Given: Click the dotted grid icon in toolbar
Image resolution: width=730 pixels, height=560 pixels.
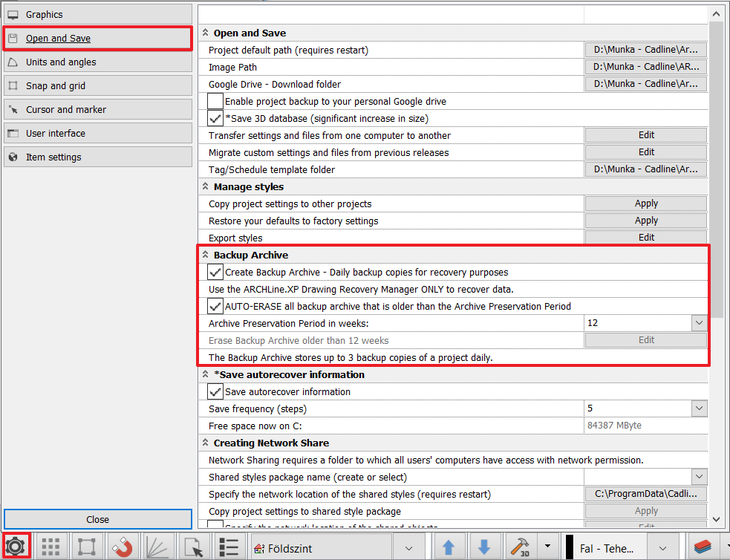Looking at the screenshot, I should click(50, 547).
